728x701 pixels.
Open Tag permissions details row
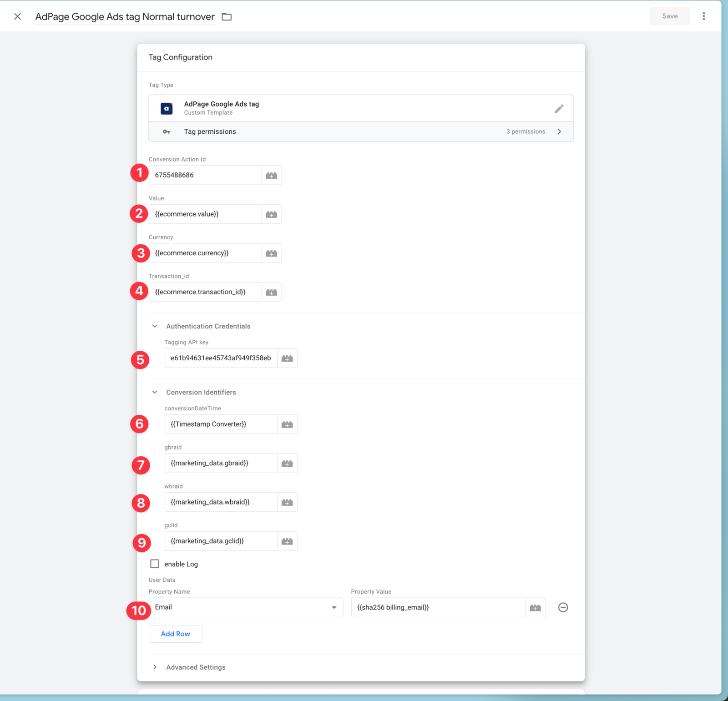(x=360, y=131)
